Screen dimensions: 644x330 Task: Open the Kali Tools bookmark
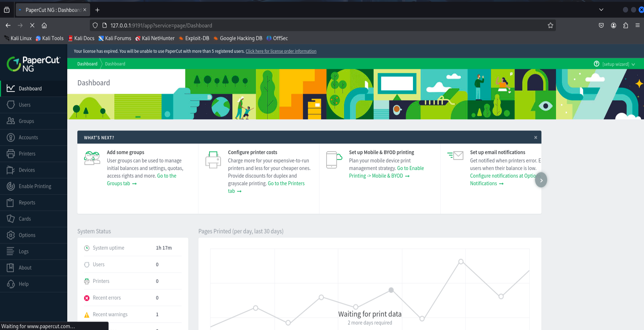tap(49, 38)
